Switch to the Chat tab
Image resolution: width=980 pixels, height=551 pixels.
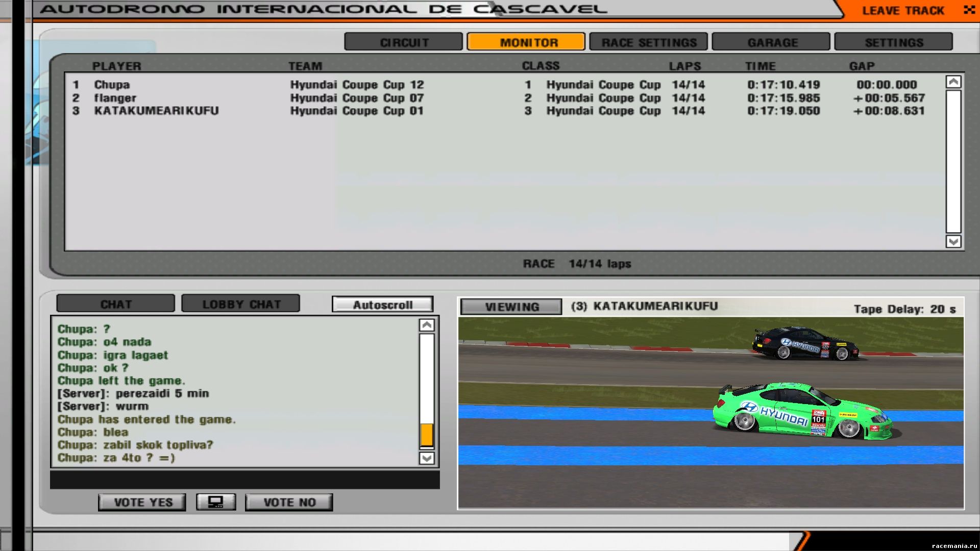pos(116,304)
